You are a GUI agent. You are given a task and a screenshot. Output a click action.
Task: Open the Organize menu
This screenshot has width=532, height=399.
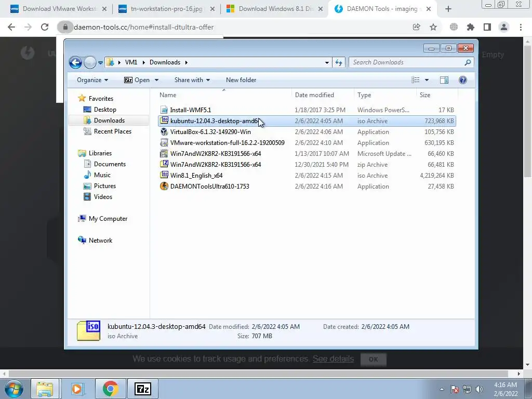[x=92, y=80]
